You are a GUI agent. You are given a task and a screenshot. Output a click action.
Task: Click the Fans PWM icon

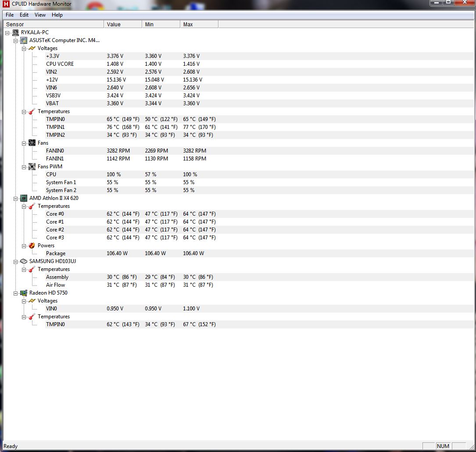tap(32, 167)
